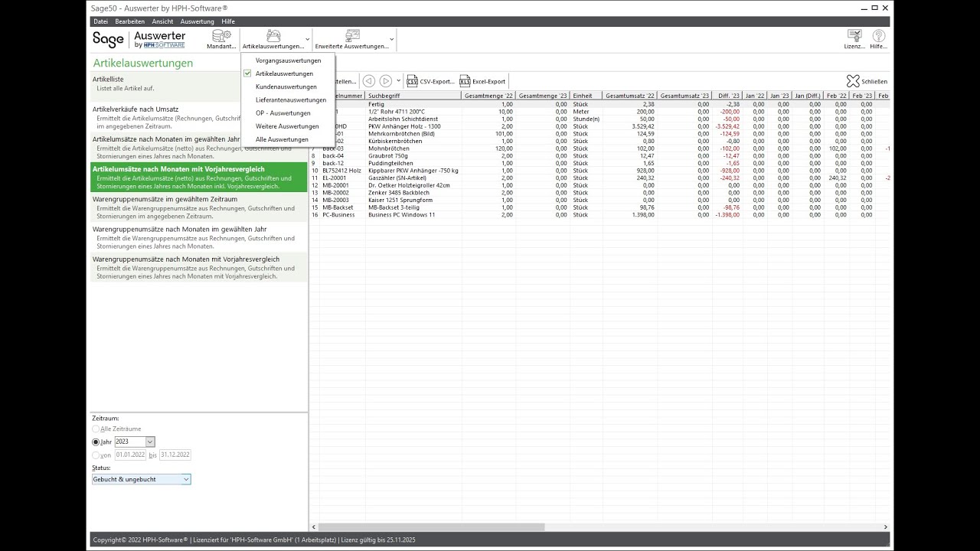980x551 pixels.
Task: Sort by Gesamtmenge '22 column header
Action: click(488, 96)
